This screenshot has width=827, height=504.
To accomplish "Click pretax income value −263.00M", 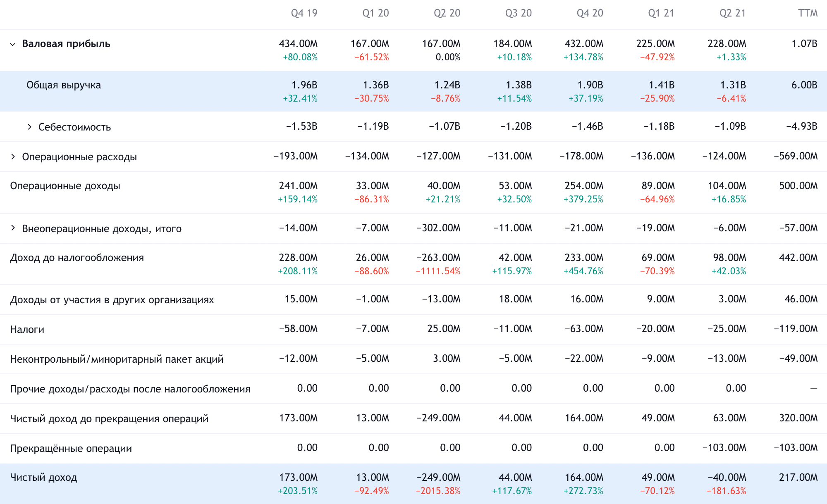I will point(438,258).
